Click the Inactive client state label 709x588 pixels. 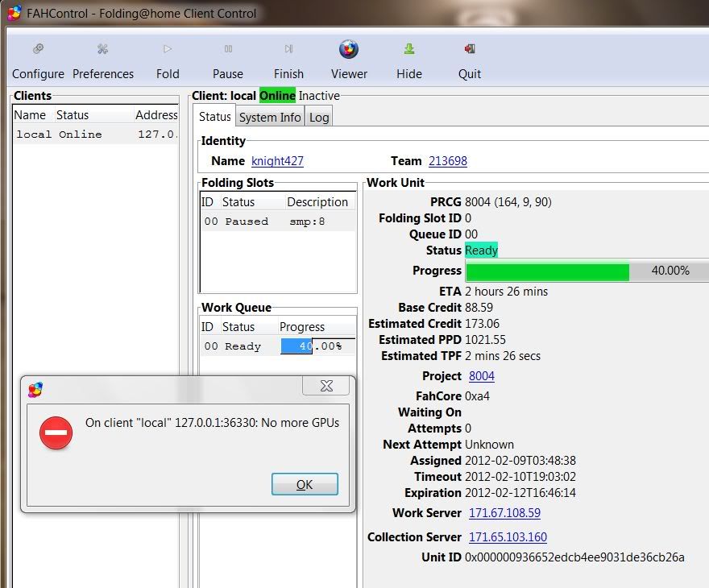[319, 96]
